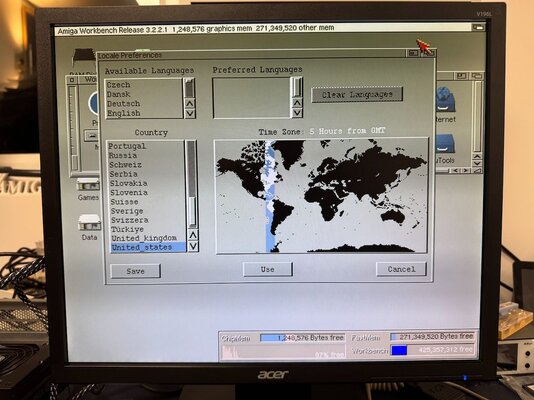Click background window's vertical scroll up arrow
This screenshot has width=534, height=400.
[x=477, y=157]
